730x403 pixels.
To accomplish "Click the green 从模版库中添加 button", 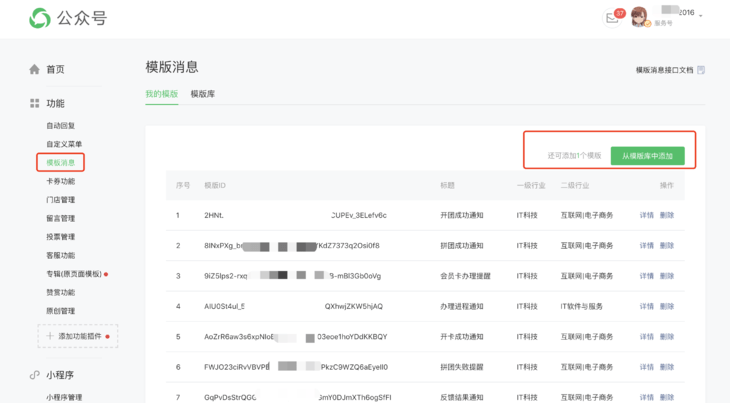I will click(x=647, y=156).
